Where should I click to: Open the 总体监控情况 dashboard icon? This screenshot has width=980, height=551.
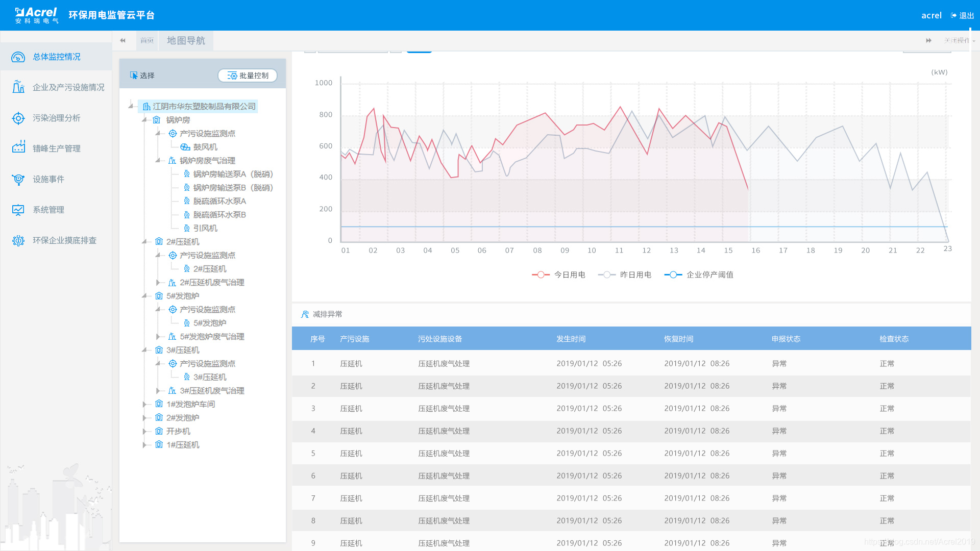(x=18, y=57)
